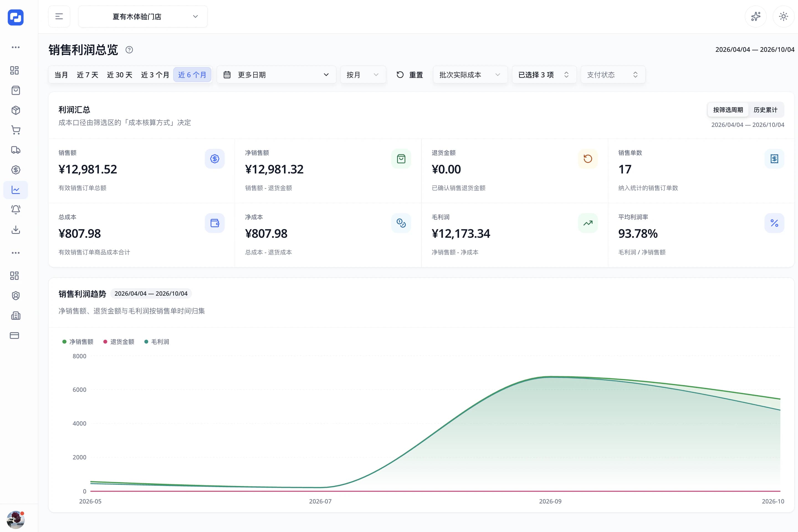This screenshot has width=798, height=532.
Task: Click the 重置 reset button
Action: point(410,75)
